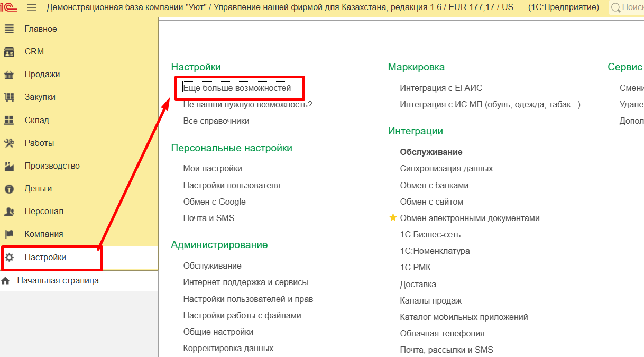The image size is (644, 357).
Task: Click the Работы tools icon
Action: pos(9,143)
